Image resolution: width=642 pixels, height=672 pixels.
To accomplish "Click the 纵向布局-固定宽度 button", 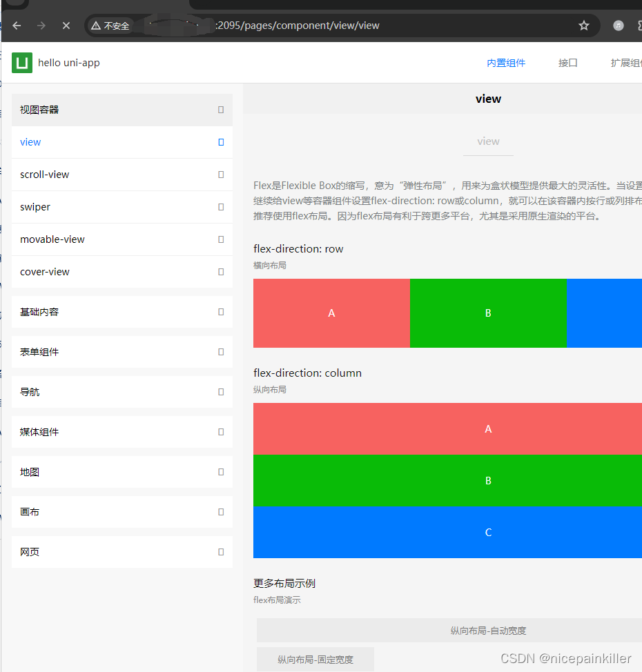I will [314, 659].
